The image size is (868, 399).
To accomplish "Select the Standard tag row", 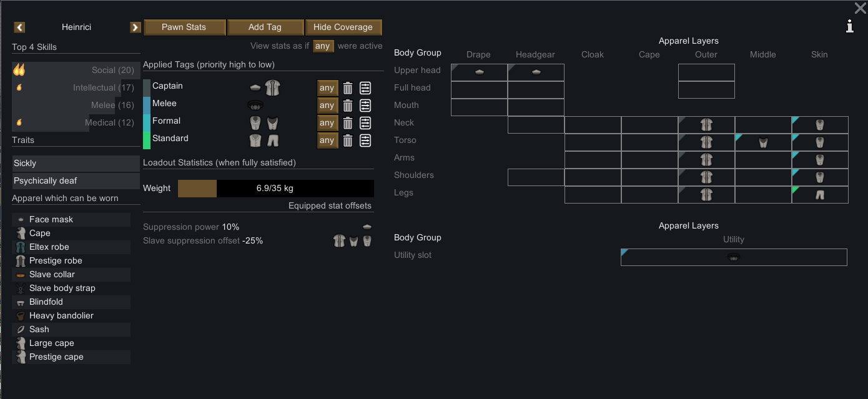I will (x=259, y=140).
